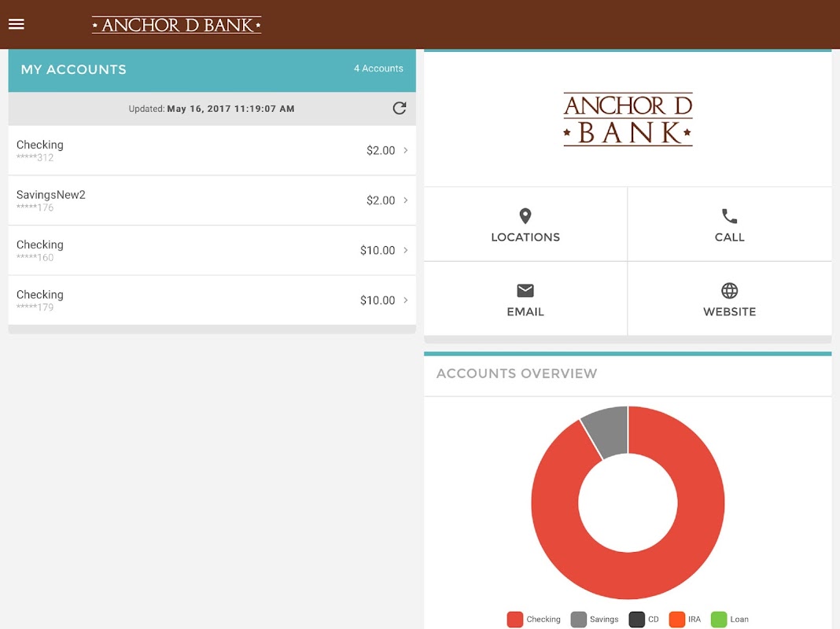Click the $10.00 balance of Checking 160

coord(378,250)
